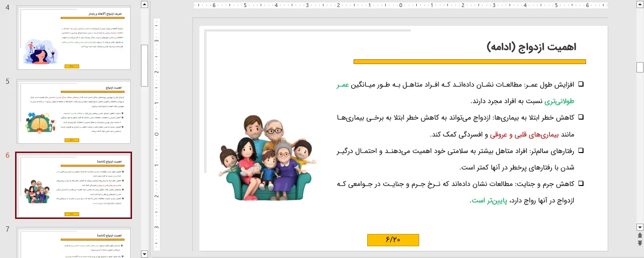Screen dimensions: 644x258
Task: Click the green word طولانی‌تری
Action: point(560,101)
